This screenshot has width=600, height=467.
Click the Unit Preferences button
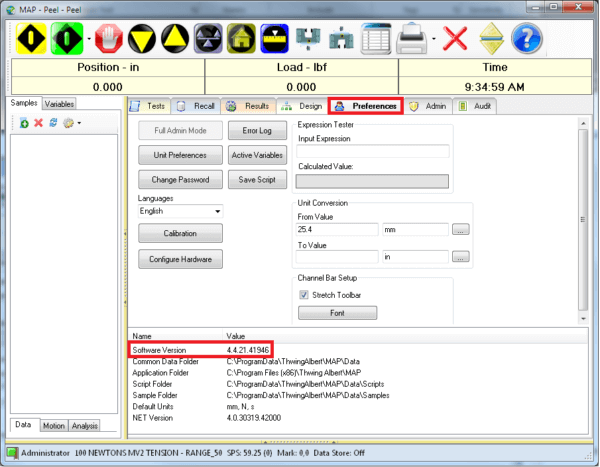[180, 155]
